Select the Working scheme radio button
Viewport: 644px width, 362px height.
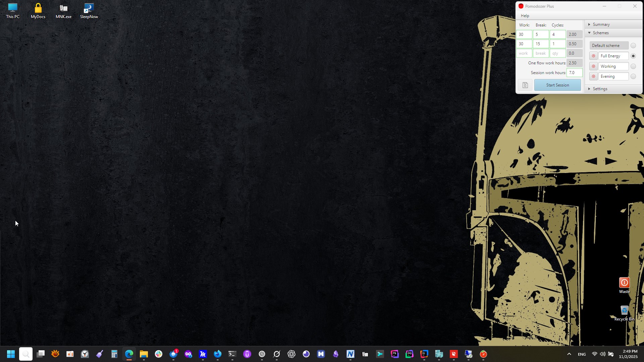click(633, 66)
